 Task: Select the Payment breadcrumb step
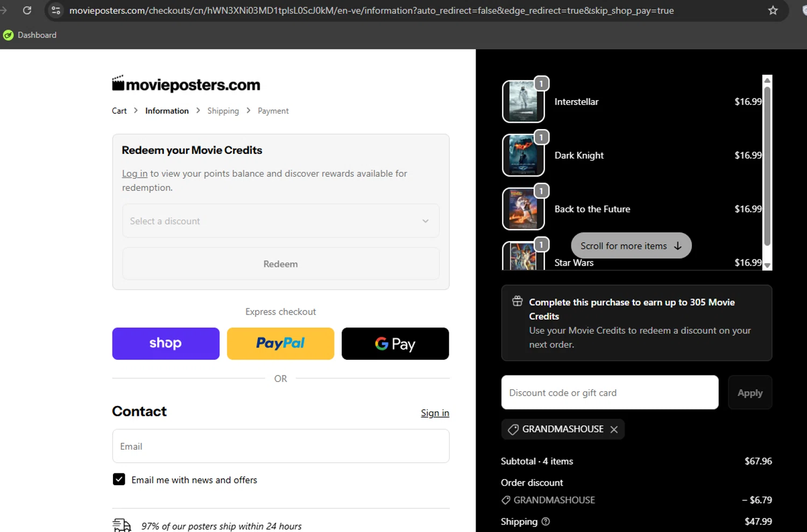click(273, 111)
